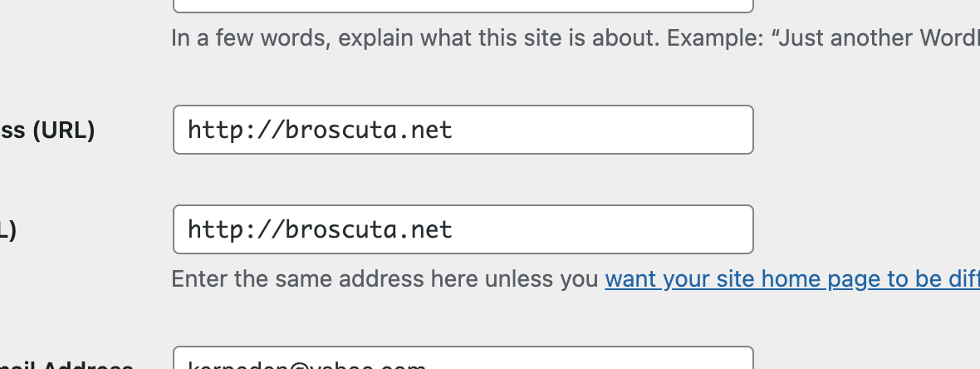Image resolution: width=980 pixels, height=369 pixels.
Task: Click the bold "Address" label near the bottom
Action: tap(91, 366)
